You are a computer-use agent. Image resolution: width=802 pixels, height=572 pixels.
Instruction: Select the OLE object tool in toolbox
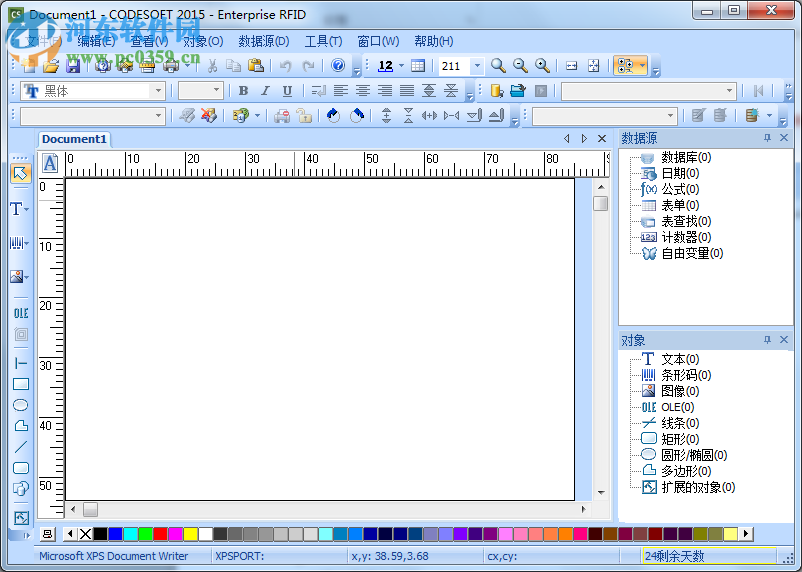[x=21, y=313]
